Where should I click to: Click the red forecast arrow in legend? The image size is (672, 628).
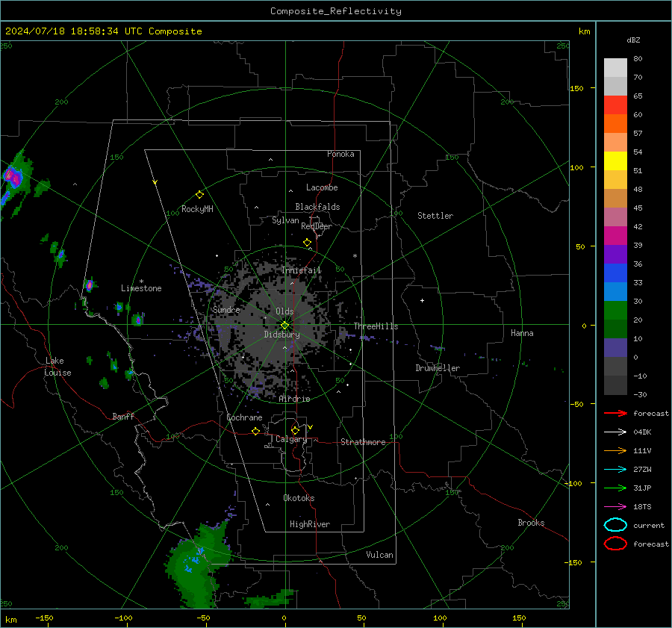pyautogui.click(x=615, y=413)
